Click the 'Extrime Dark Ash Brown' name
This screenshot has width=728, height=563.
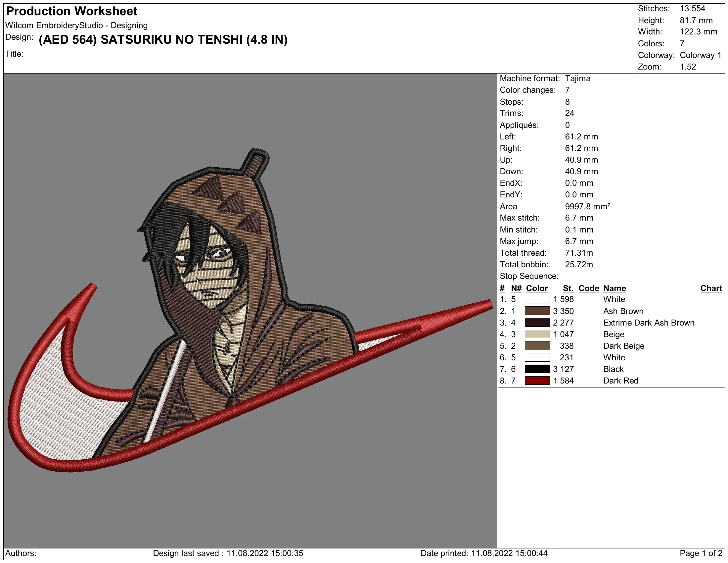pos(649,323)
